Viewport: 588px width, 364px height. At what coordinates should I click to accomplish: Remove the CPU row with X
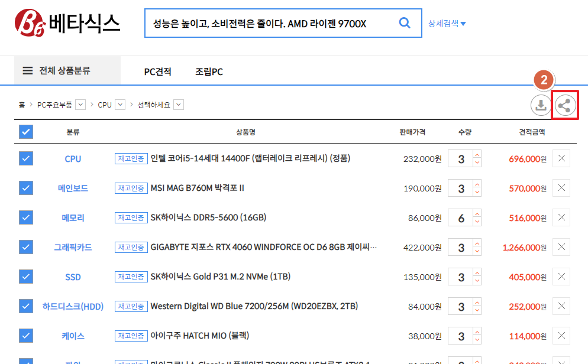coord(561,158)
